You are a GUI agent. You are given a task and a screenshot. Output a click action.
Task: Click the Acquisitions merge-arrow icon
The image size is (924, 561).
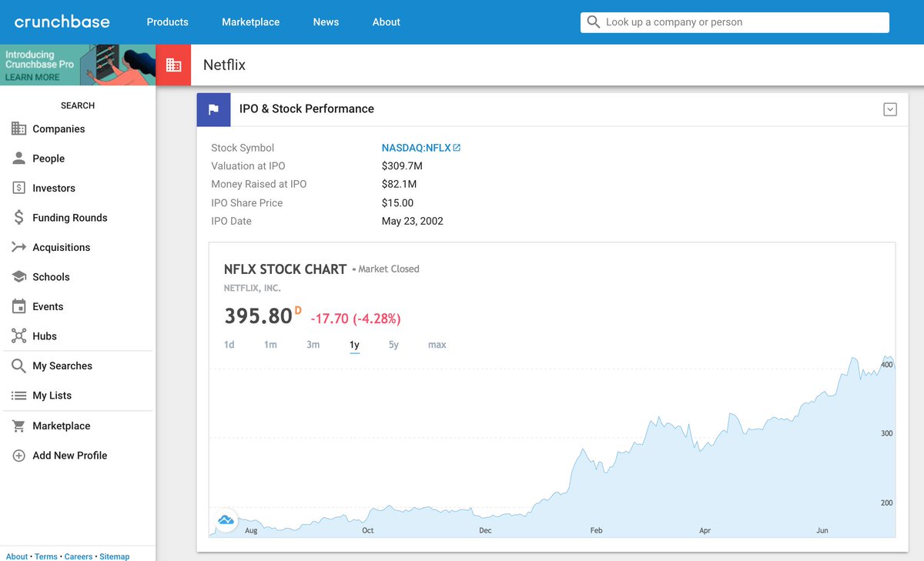(19, 247)
